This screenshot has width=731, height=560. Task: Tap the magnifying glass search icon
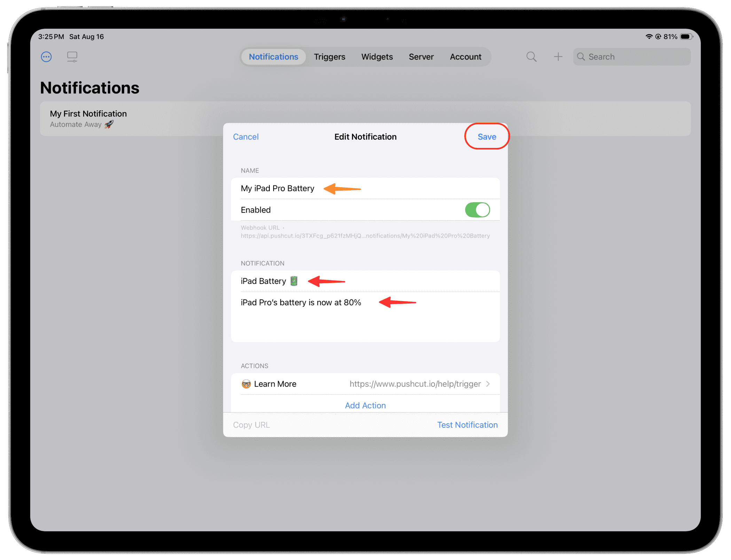(x=531, y=57)
